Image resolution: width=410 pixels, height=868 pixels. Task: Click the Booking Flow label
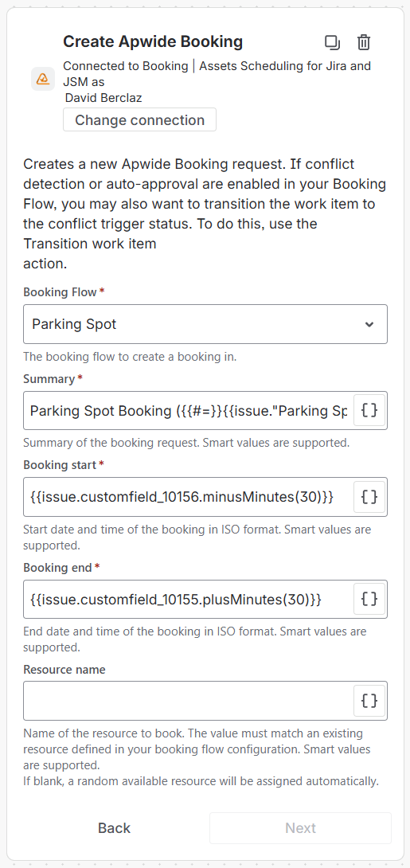pos(61,291)
